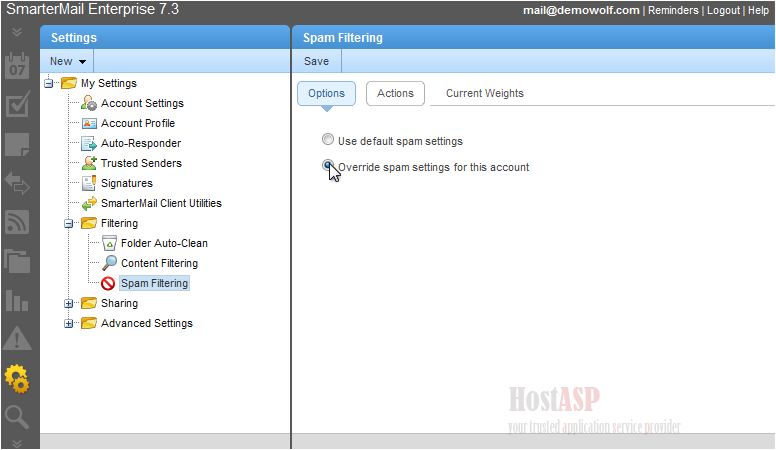Click the Advanced Settings folder label
Viewport: 776px width, 450px height.
pyautogui.click(x=146, y=323)
